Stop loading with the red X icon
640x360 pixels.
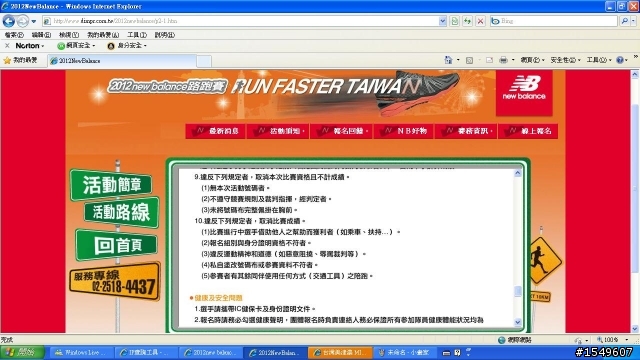coord(480,21)
